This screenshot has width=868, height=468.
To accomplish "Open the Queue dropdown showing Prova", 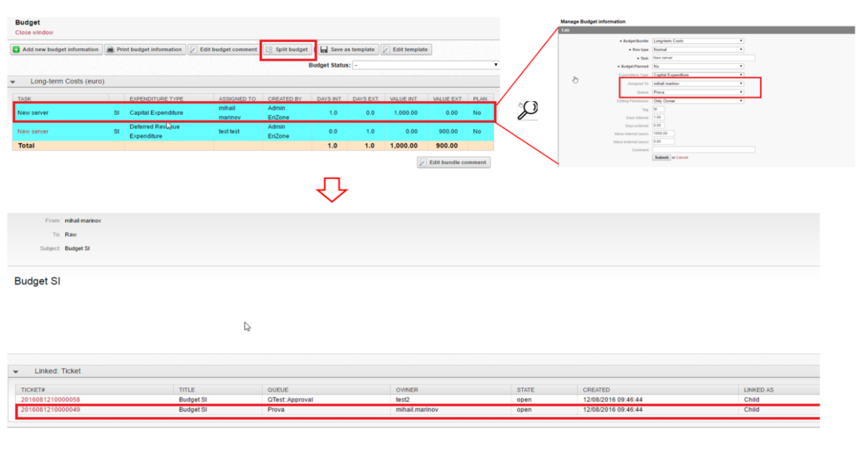I will (697, 92).
